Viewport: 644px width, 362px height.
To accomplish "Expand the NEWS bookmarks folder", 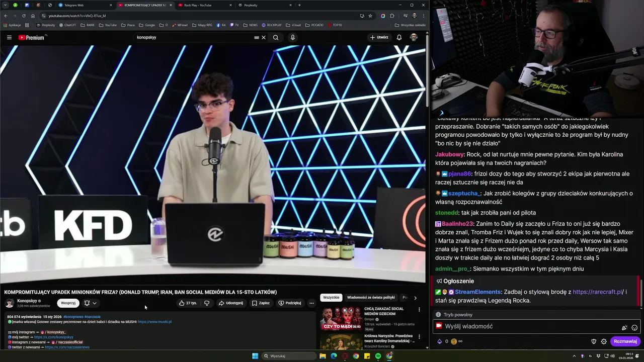I will click(250, 25).
